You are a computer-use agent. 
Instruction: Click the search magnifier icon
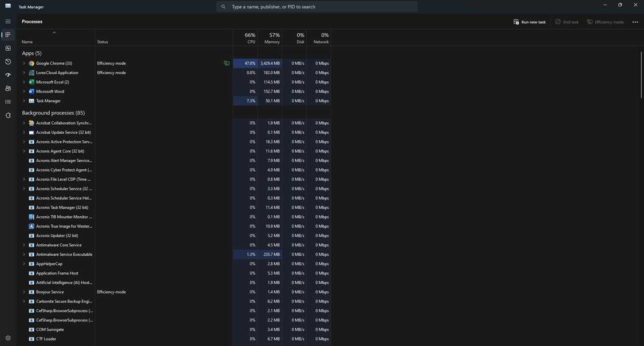pos(223,6)
